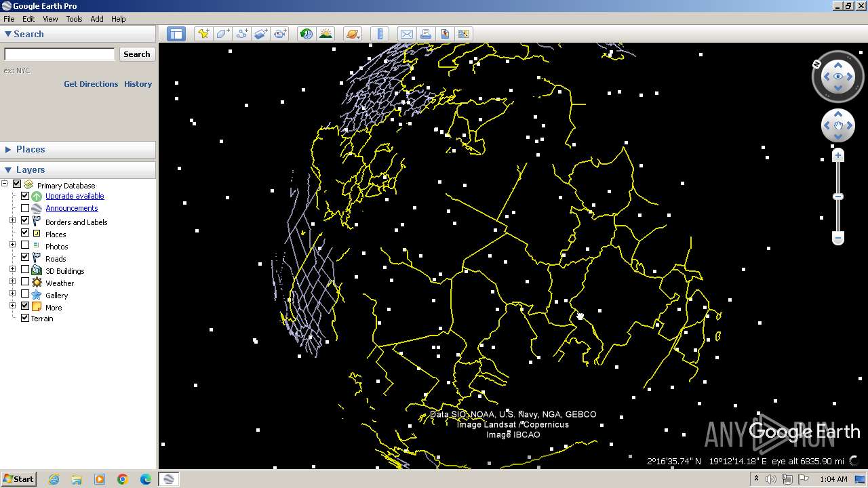Uncheck the Terrain layer checkbox
The image size is (868, 488).
click(x=25, y=318)
